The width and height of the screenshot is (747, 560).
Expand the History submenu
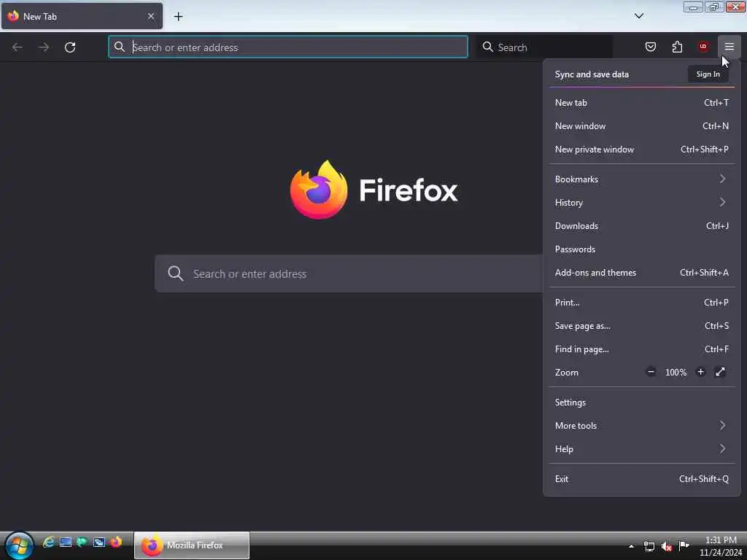[642, 203]
